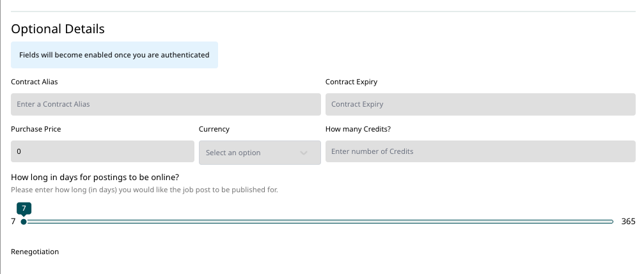This screenshot has width=644, height=274.
Task: Click the slider maximum label 365
Action: point(628,222)
